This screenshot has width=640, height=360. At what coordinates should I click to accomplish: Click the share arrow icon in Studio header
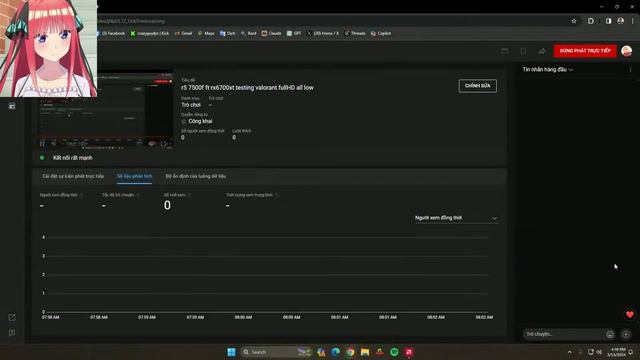[x=542, y=51]
